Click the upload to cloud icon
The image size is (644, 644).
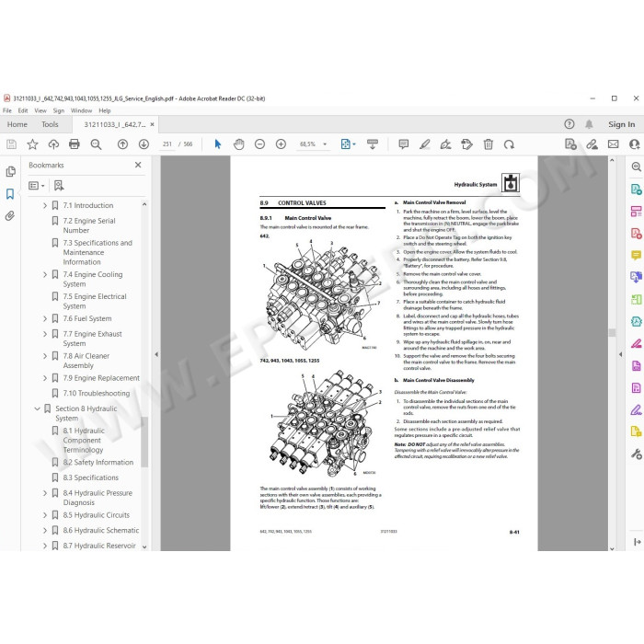[53, 144]
